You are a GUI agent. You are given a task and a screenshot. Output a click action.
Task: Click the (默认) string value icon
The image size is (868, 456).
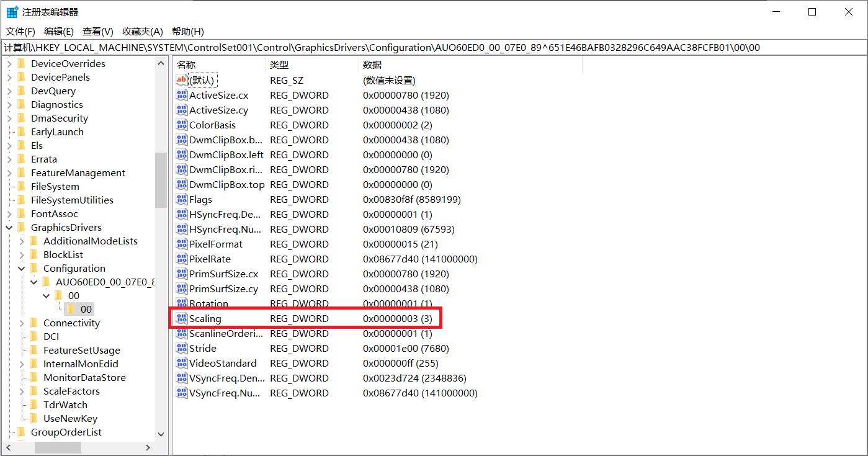point(182,80)
